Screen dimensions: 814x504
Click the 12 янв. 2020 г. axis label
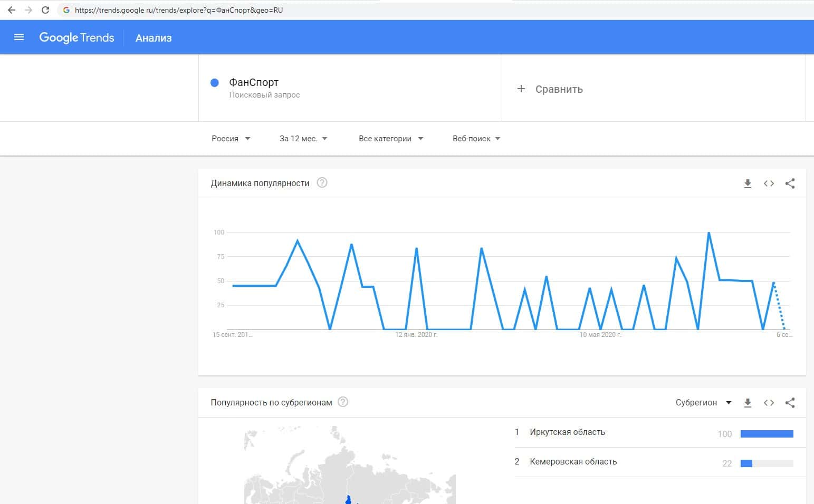pyautogui.click(x=417, y=335)
